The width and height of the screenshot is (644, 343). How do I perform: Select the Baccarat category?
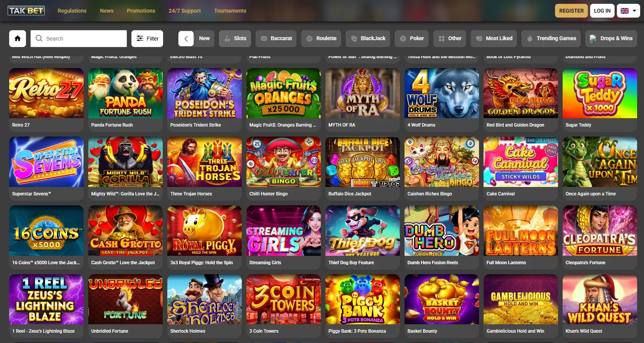coord(276,39)
